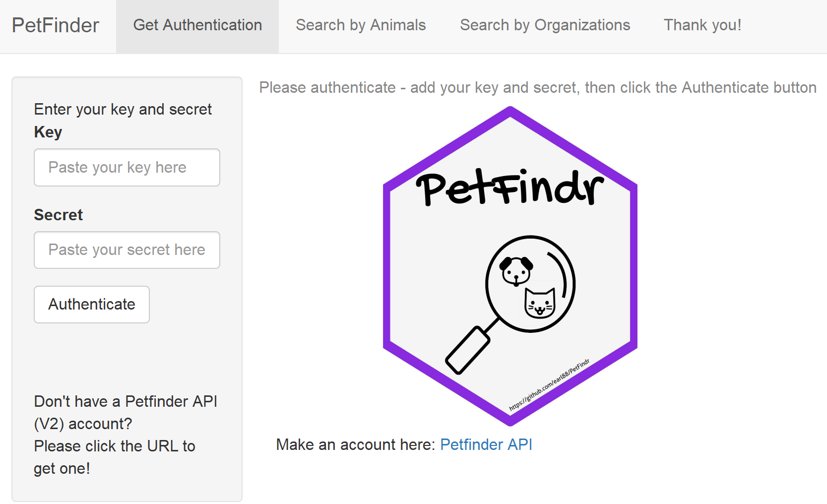
Task: Click the bold 'Key' label
Action: coord(48,132)
